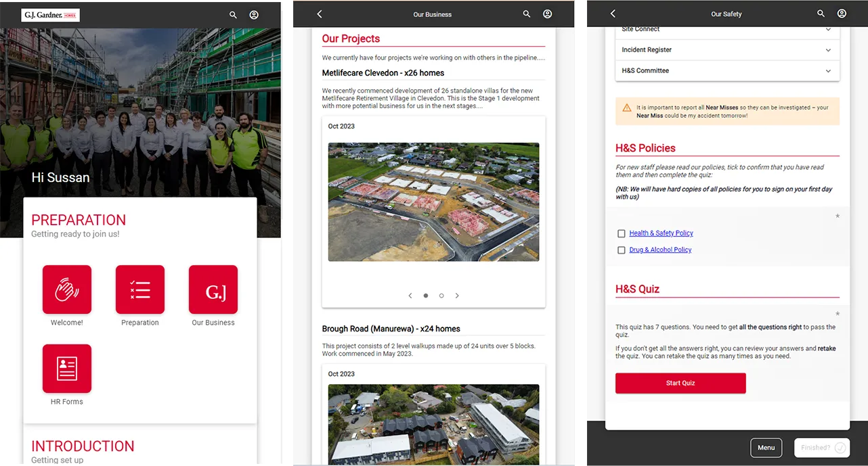Expand the H&S Committee section
The width and height of the screenshot is (868, 466).
[727, 70]
